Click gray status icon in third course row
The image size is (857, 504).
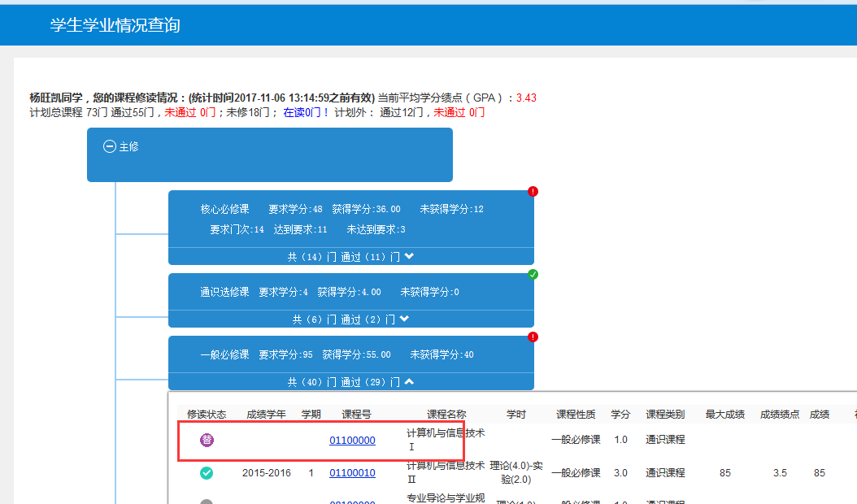click(207, 502)
